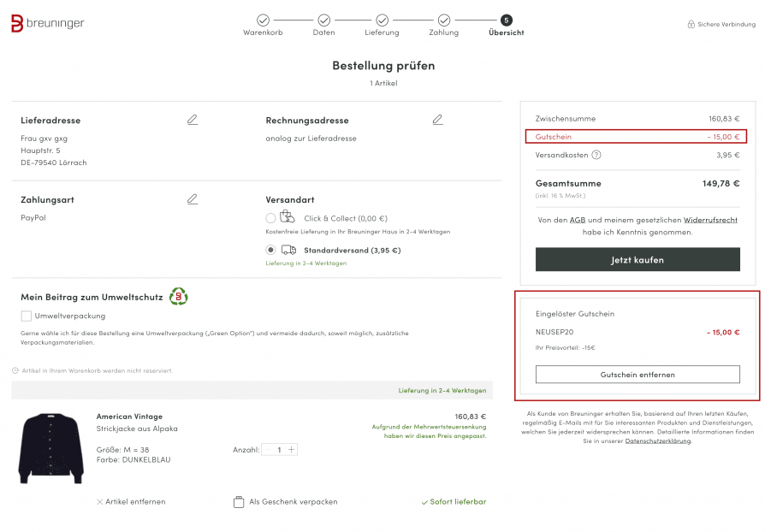Open the Versandkosten help question mark
The image size is (765, 532).
click(x=596, y=155)
